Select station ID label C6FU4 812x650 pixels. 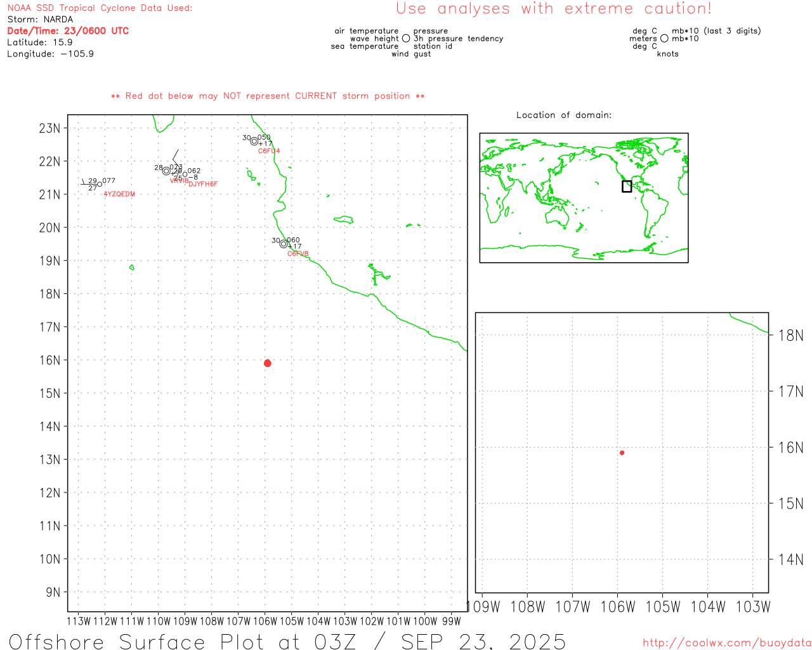(x=269, y=151)
